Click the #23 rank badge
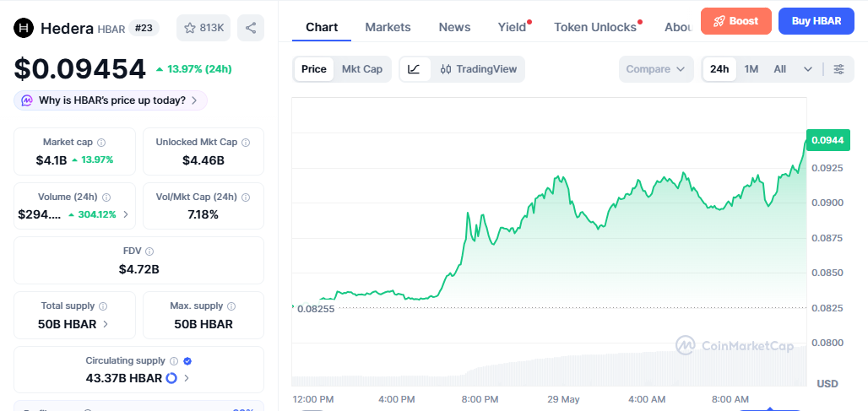This screenshot has height=411, width=868. tap(144, 28)
